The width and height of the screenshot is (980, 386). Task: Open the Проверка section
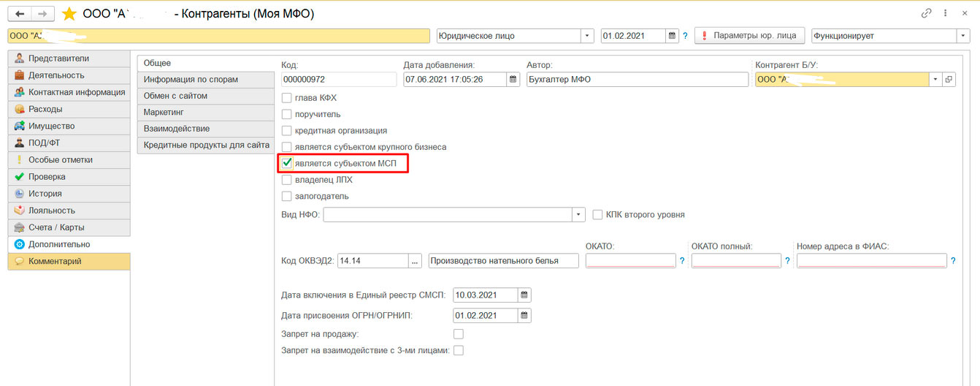[69, 177]
